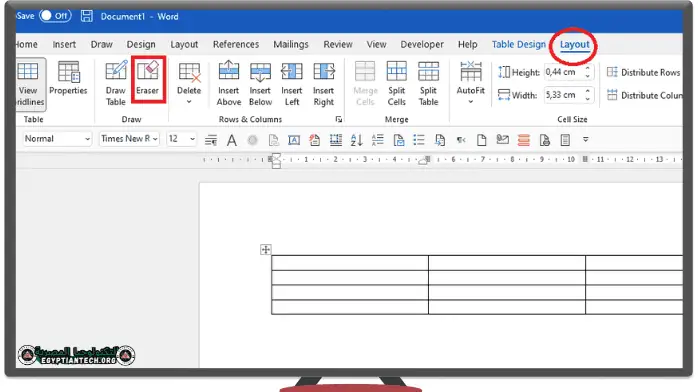
Task: Open the Review tab
Action: click(338, 44)
